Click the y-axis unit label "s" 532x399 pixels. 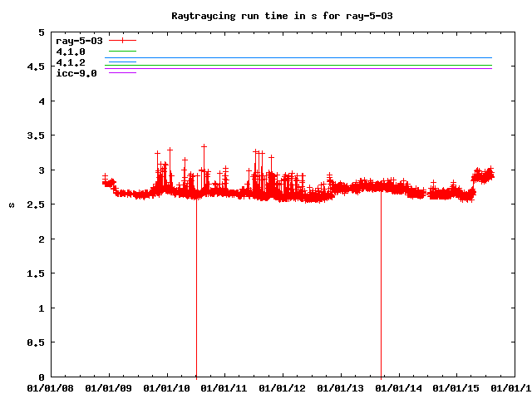(11, 204)
